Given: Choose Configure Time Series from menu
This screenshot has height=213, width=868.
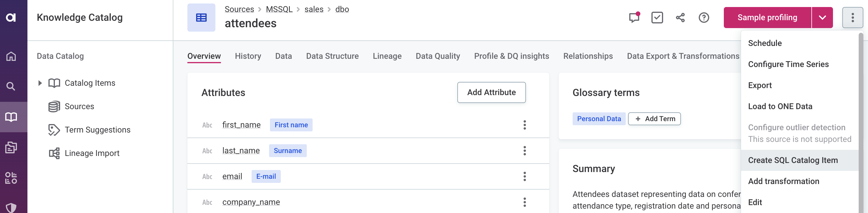Looking at the screenshot, I should (788, 64).
